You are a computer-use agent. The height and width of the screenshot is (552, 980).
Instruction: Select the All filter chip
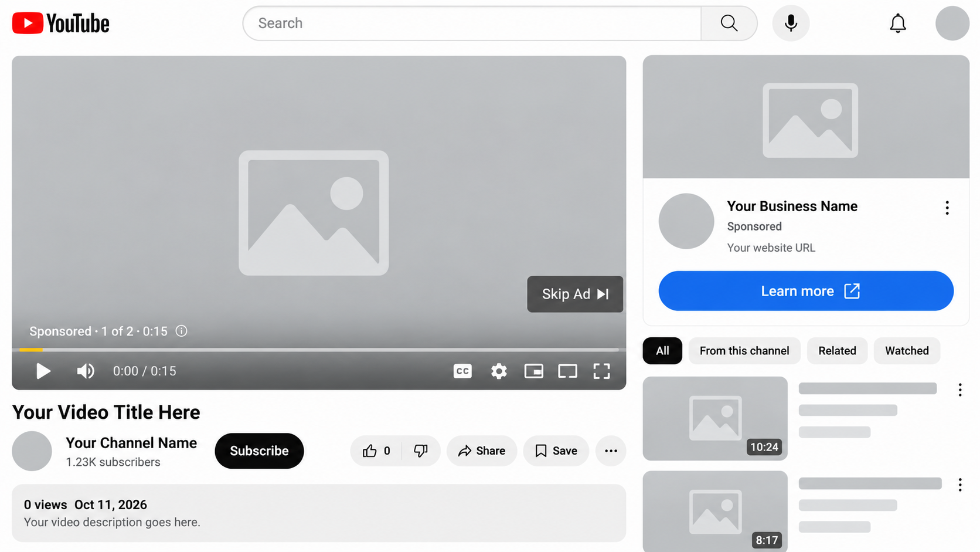click(x=662, y=351)
